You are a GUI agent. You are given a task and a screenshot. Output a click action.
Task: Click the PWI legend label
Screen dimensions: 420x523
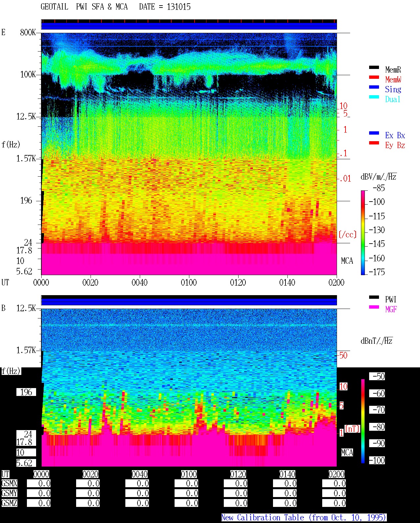click(391, 299)
